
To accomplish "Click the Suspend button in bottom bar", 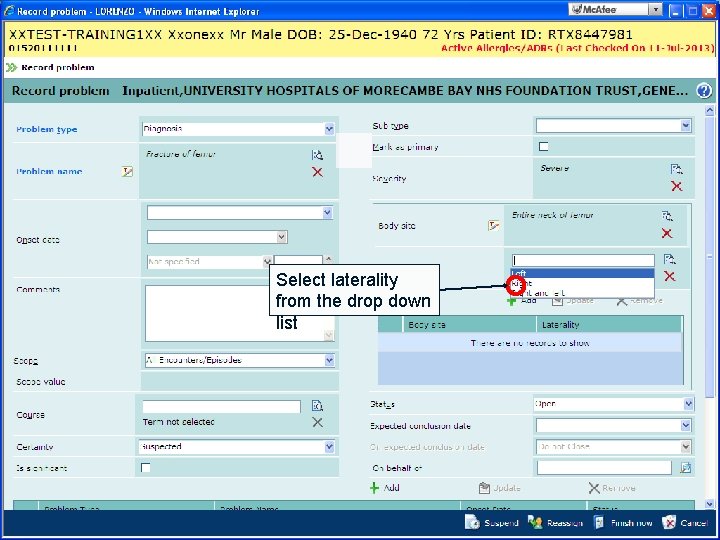I will 491,523.
